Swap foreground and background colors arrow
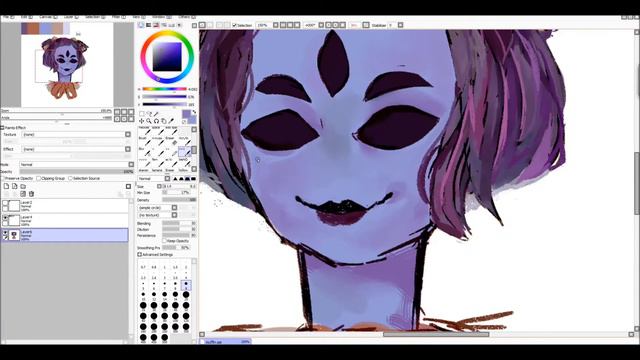 click(194, 112)
